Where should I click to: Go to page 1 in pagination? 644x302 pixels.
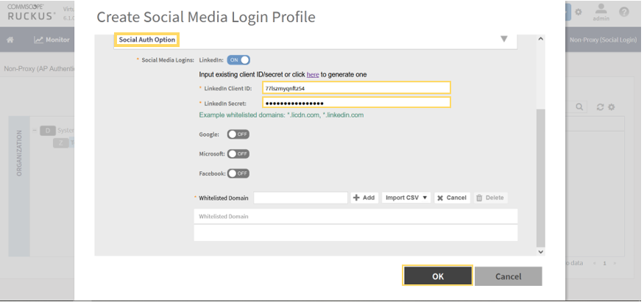coord(604,263)
